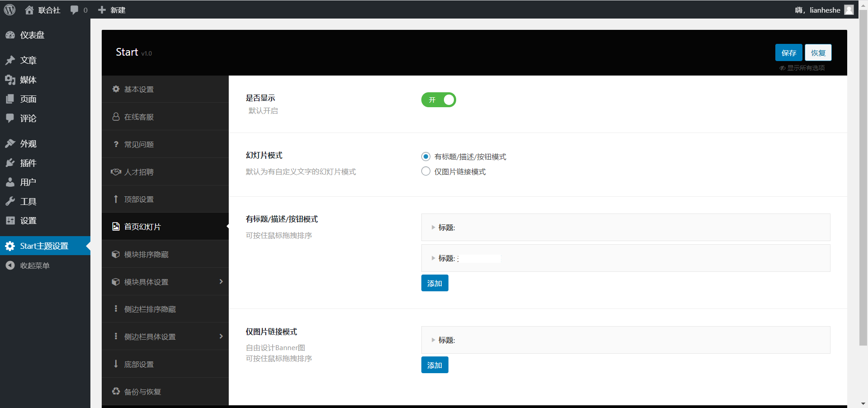This screenshot has width=868, height=408.
Task: Click the user avatar in top right
Action: pos(849,10)
